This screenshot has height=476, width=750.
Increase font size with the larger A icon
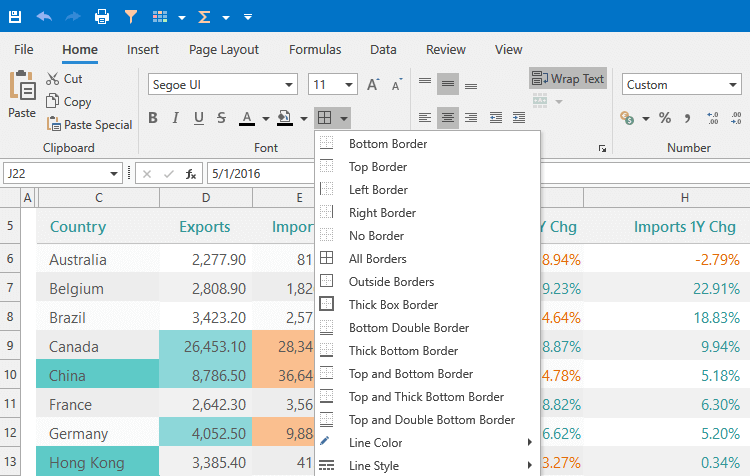[x=373, y=85]
